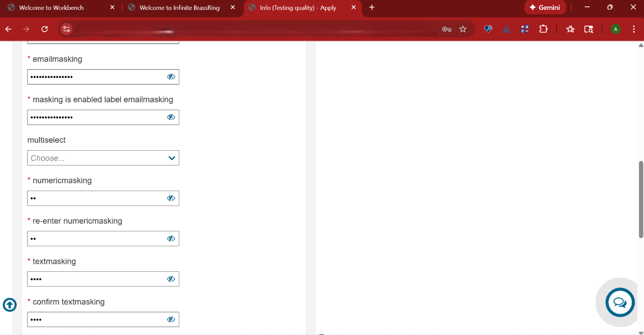Image resolution: width=644 pixels, height=335 pixels.
Task: Expand the multiselect Choose dropdown
Action: click(96, 158)
